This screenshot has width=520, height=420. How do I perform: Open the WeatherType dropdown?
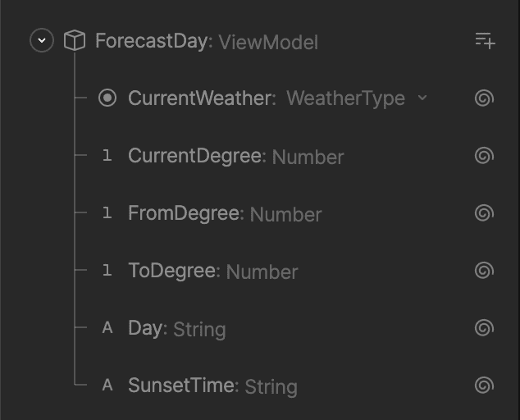(x=346, y=98)
